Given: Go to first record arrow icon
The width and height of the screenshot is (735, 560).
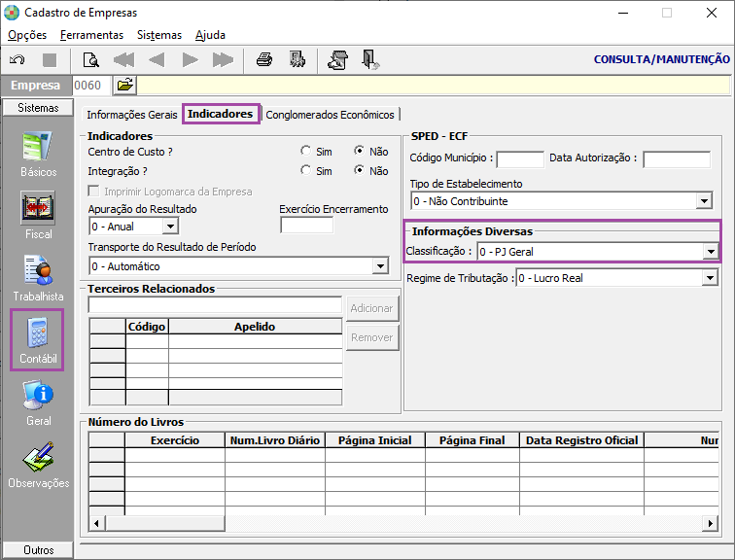Looking at the screenshot, I should point(123,60).
